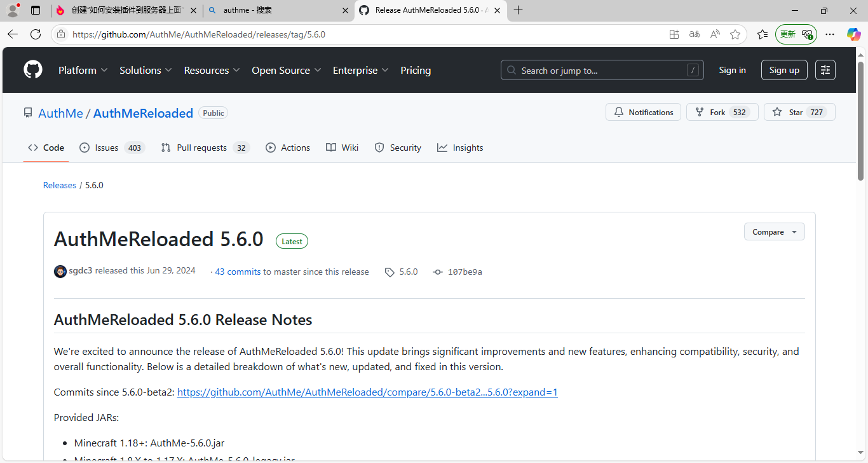868x463 pixels.
Task: Close the authme search tab
Action: coord(345,10)
